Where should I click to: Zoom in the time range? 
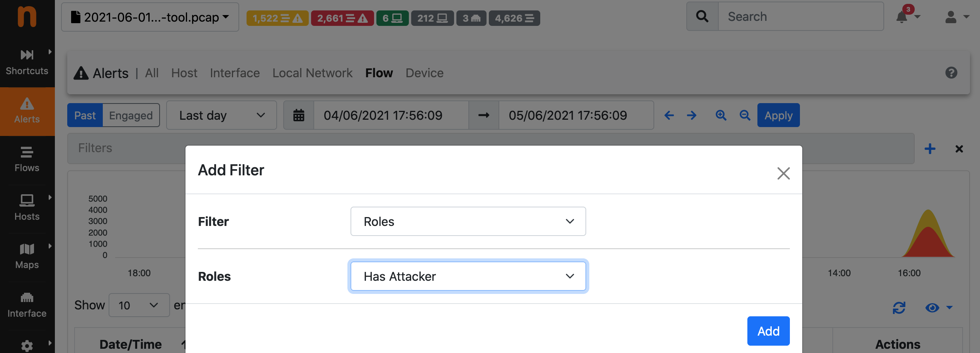click(721, 115)
